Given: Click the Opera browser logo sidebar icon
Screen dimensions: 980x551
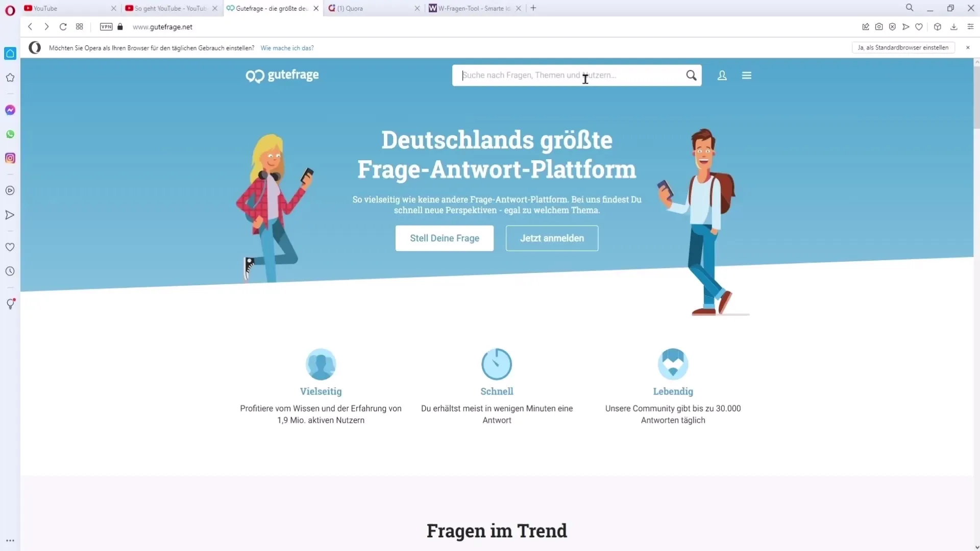Looking at the screenshot, I should click(10, 8).
